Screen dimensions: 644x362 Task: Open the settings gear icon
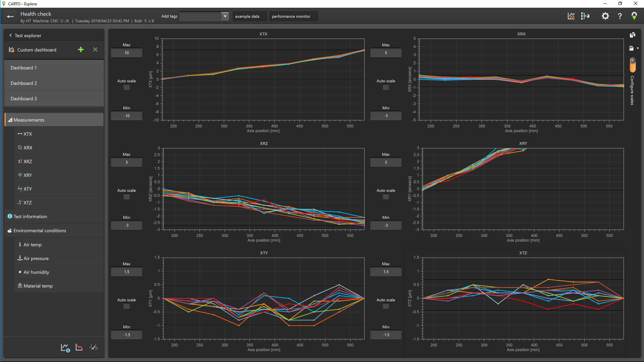(605, 16)
